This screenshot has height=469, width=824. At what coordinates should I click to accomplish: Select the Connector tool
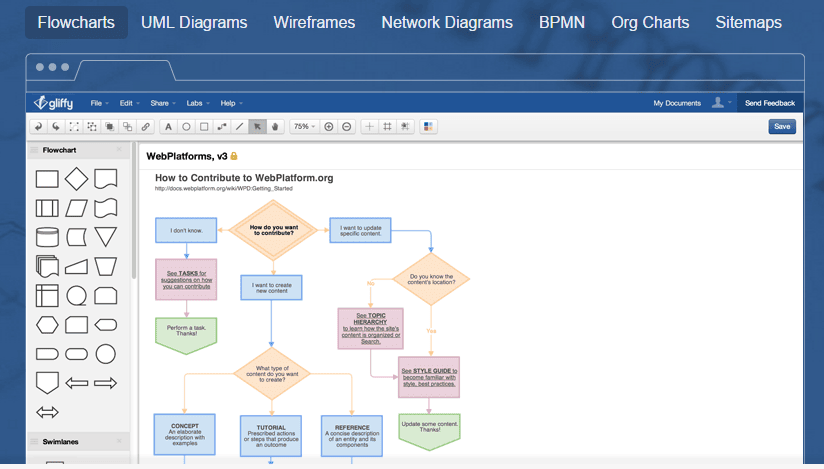(222, 127)
